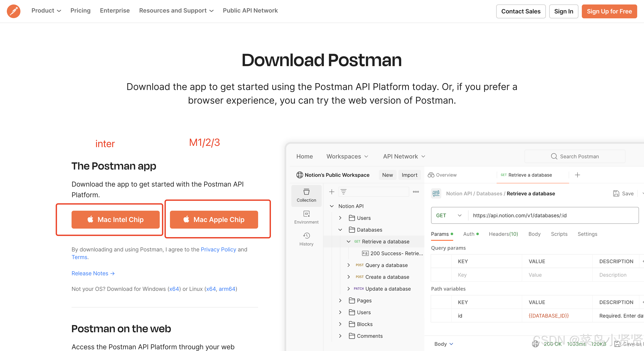This screenshot has width=644, height=351.
Task: Switch to the Settings tab
Action: [587, 234]
